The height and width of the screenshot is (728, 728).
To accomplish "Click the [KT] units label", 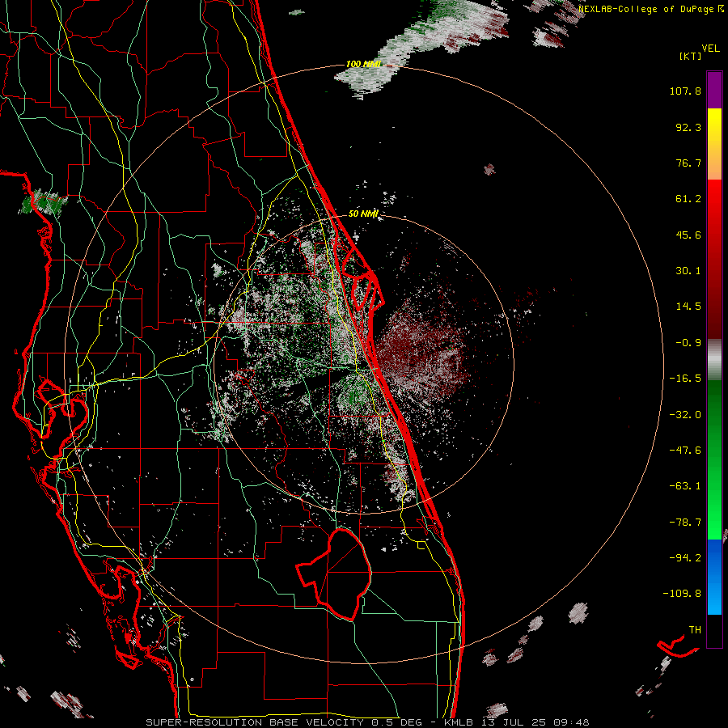I will coord(690,56).
